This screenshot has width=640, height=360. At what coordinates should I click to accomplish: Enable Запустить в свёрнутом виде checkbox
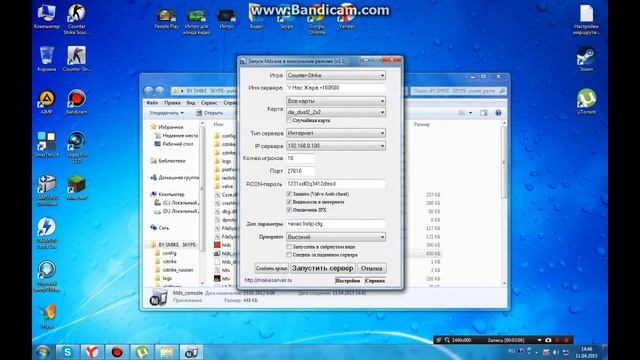click(289, 247)
